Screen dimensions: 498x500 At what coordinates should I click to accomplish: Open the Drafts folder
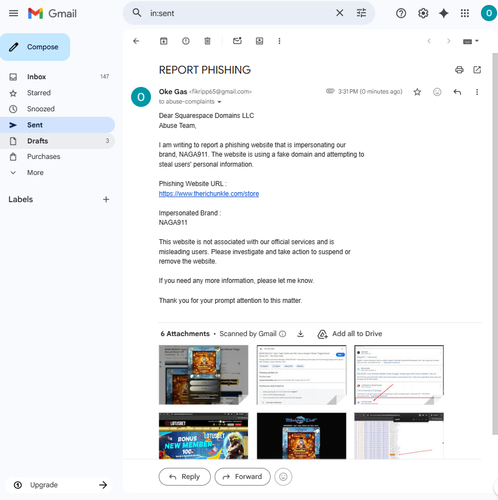click(x=57, y=141)
